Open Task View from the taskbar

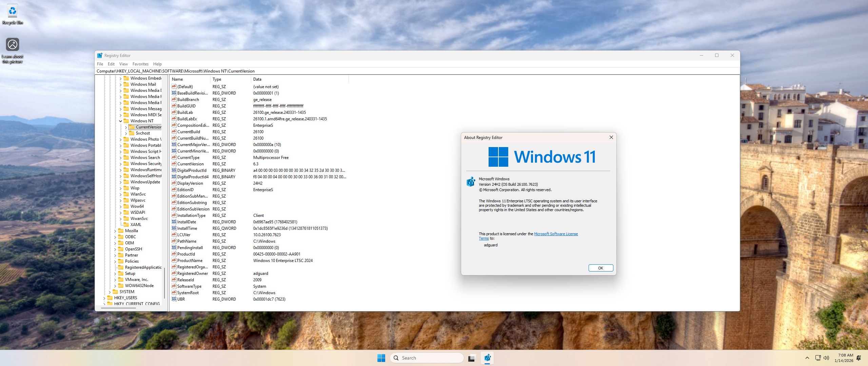pos(472,358)
